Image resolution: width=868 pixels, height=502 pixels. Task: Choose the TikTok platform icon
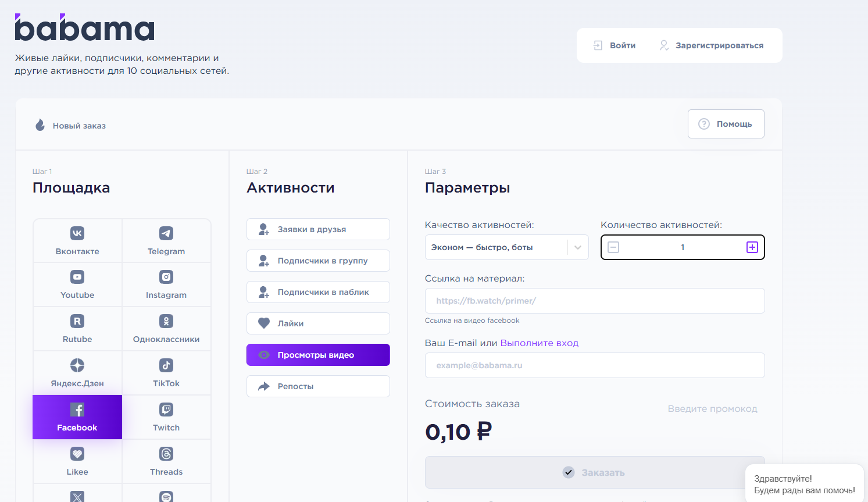[166, 365]
